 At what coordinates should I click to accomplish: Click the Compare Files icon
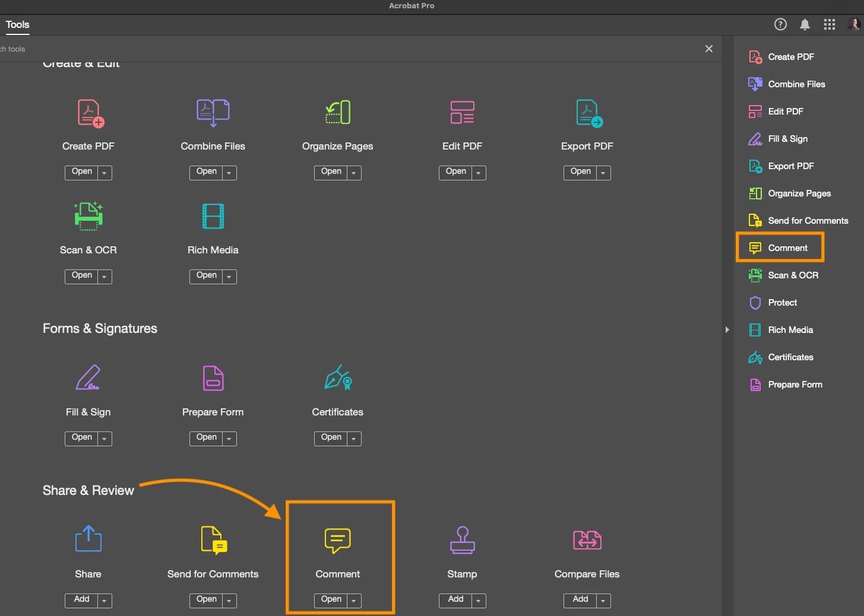[x=587, y=540]
